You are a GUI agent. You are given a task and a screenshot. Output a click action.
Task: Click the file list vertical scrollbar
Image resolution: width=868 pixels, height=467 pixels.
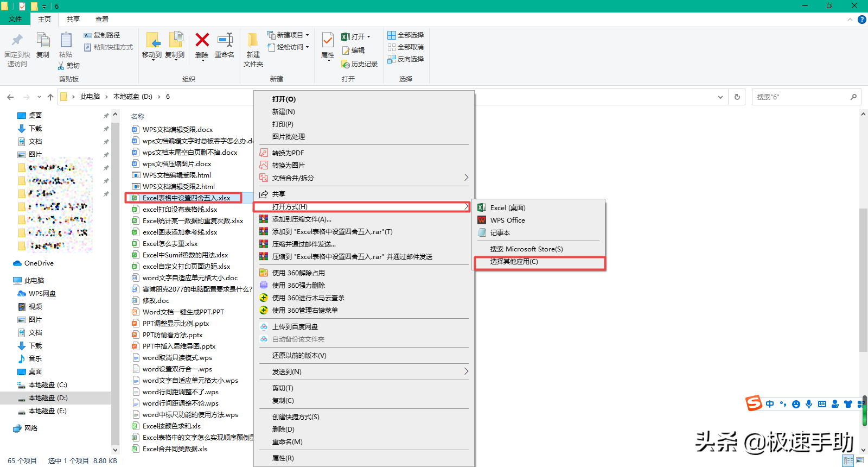[863, 280]
